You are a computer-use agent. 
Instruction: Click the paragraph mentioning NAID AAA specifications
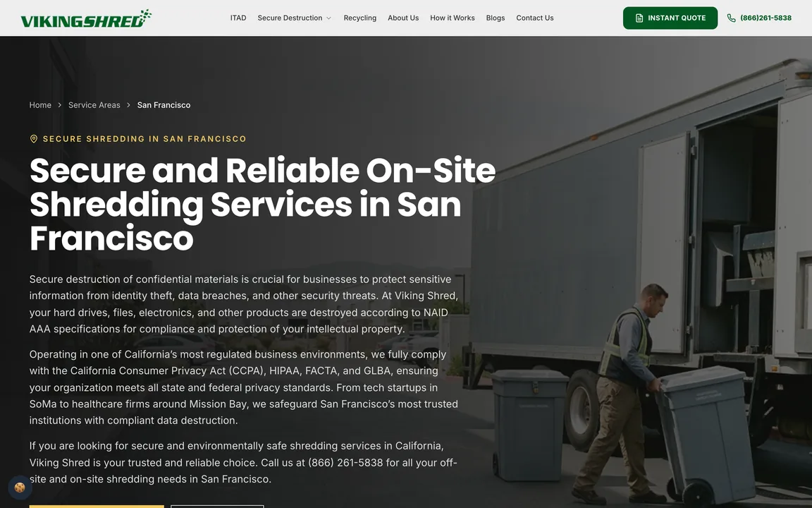[x=244, y=304]
